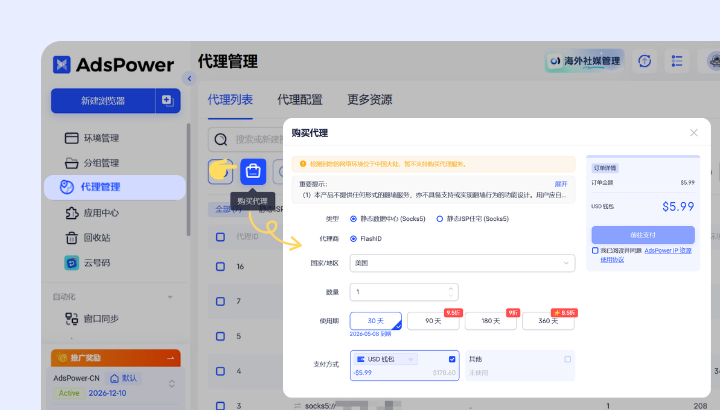Switch to the 代理配置 tab

tap(300, 100)
